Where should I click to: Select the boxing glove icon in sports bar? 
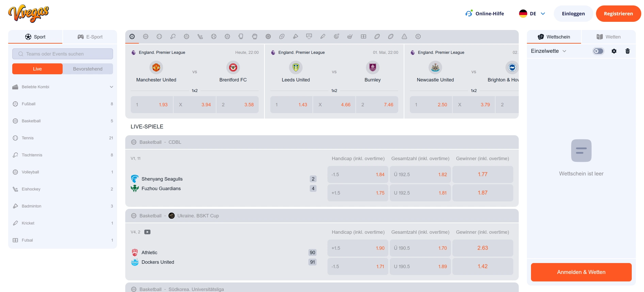click(x=241, y=36)
